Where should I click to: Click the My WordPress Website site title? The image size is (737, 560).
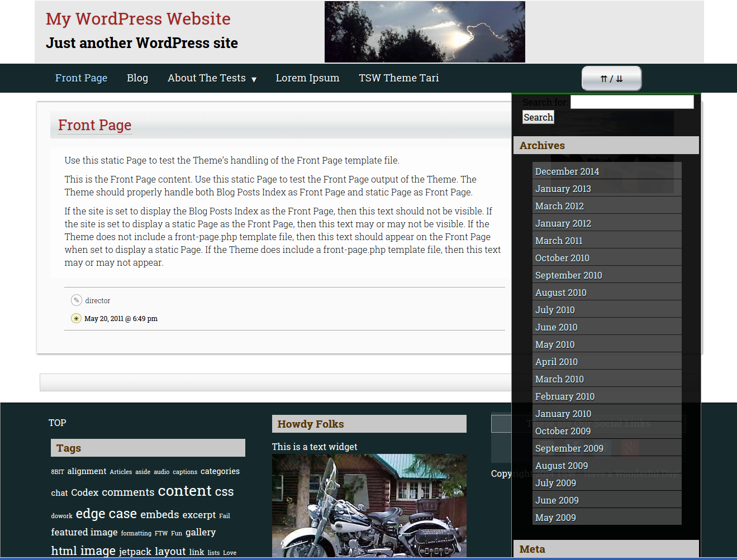click(x=138, y=19)
